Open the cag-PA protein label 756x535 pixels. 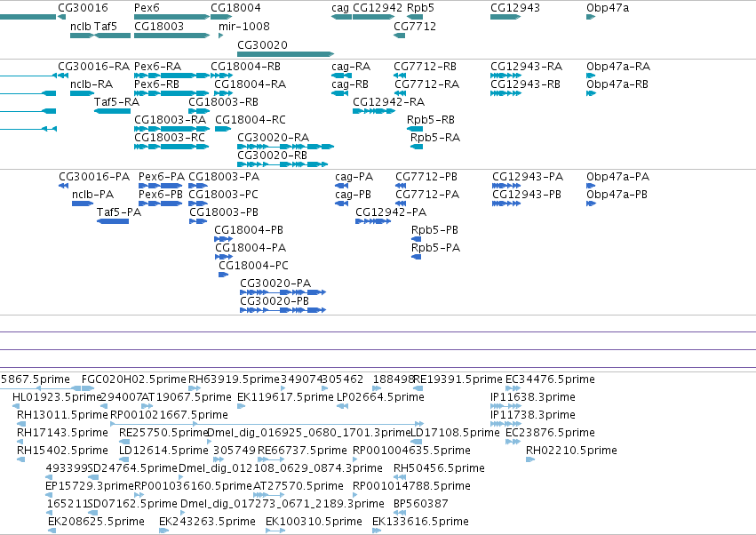[354, 177]
